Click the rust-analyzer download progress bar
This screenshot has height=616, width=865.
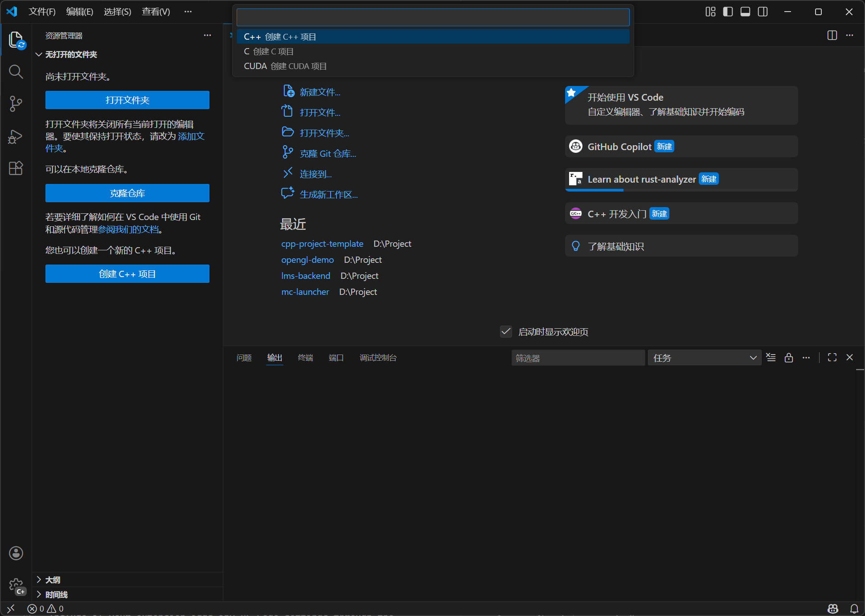pos(594,190)
